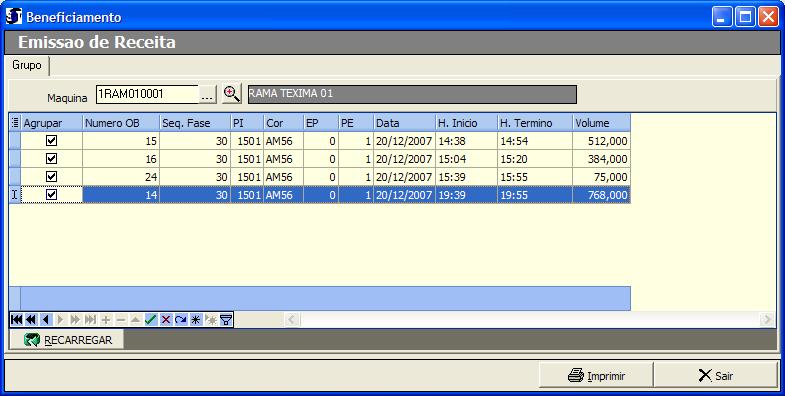Select the cell with volume 512,000
The image size is (785, 396).
[601, 141]
